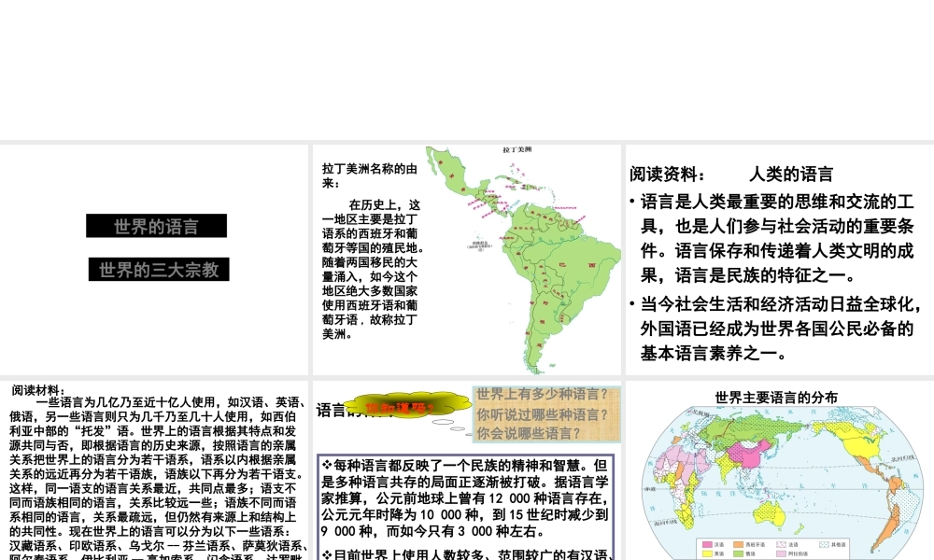Click the orange 西班牙语 legend swatch
934x560 pixels.
[739, 544]
